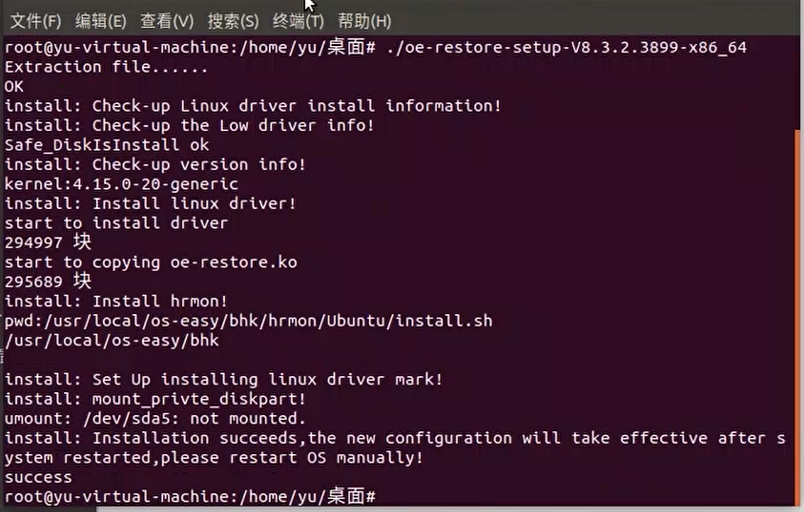Click the last command prompt line
Viewport: 804px width, 512px height.
(190, 496)
